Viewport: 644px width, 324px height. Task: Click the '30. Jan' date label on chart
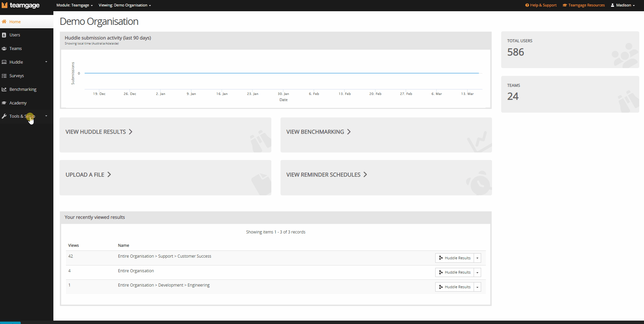pos(283,94)
